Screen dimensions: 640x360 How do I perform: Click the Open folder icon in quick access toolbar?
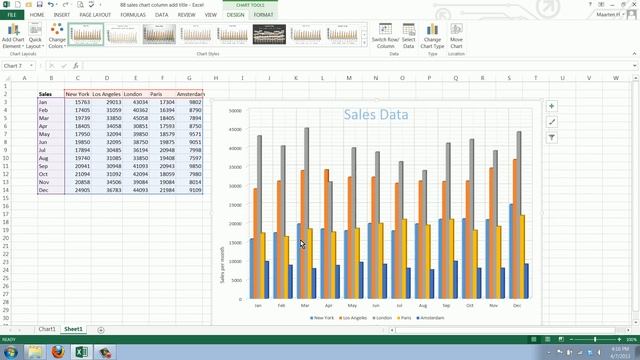coord(29,4)
